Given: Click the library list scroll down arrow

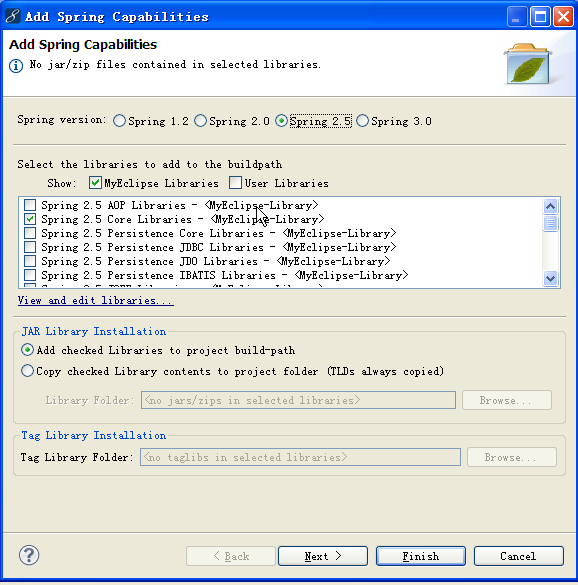Looking at the screenshot, I should coord(551,278).
